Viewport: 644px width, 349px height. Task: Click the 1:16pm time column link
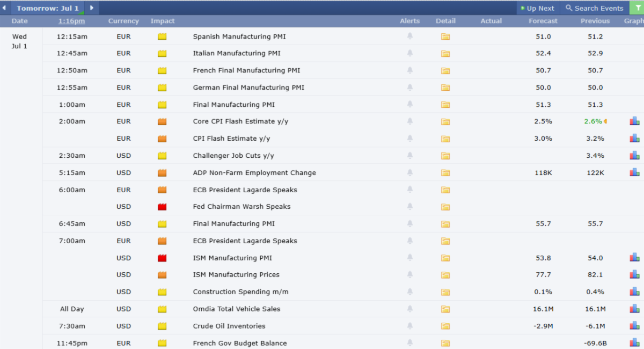tap(71, 21)
